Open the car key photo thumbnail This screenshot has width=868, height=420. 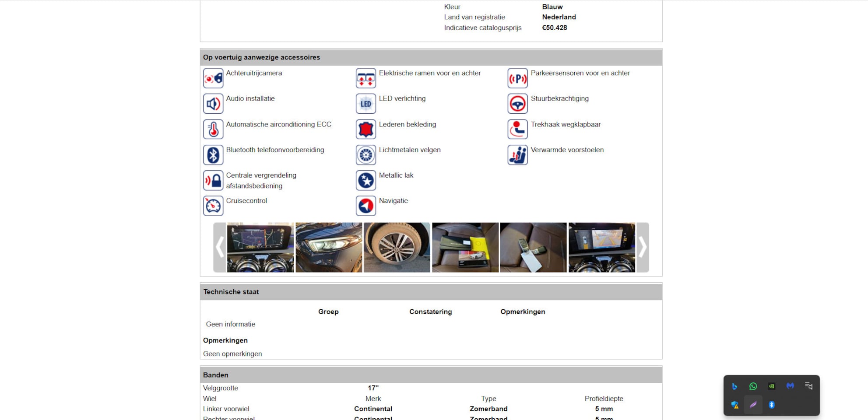pyautogui.click(x=533, y=248)
